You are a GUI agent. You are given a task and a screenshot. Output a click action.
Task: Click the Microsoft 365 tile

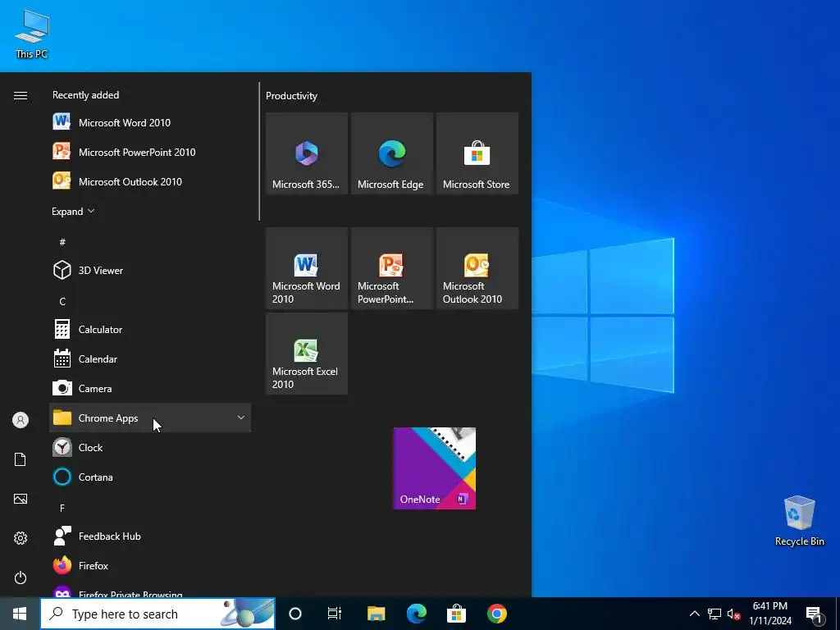[307, 153]
